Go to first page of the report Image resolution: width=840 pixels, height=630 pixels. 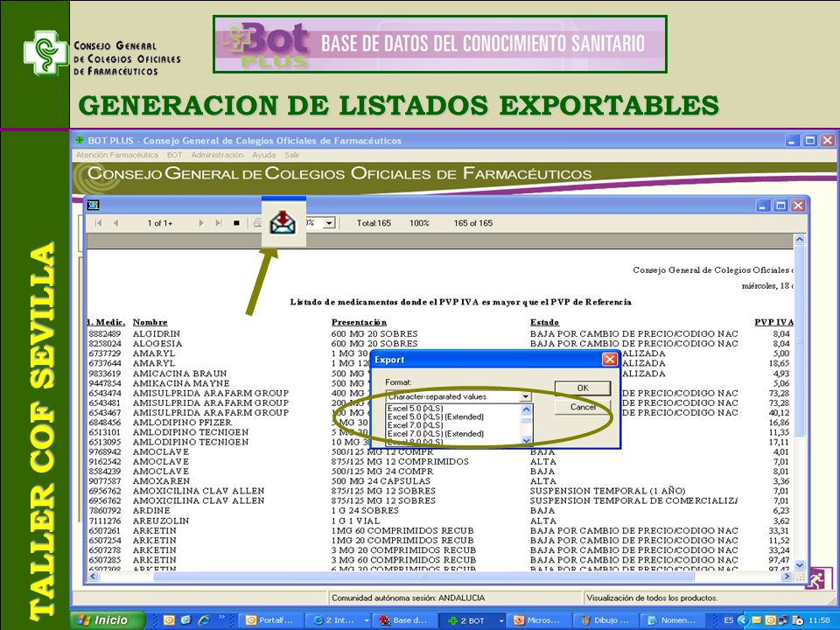point(99,223)
